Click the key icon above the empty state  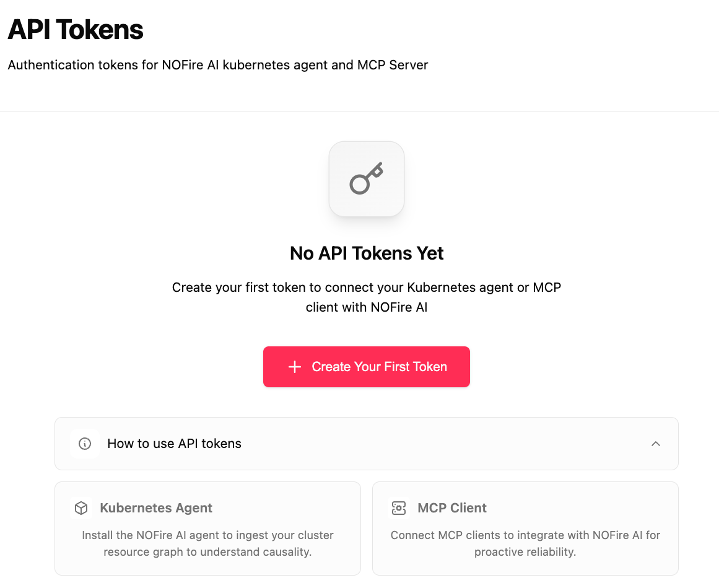[x=367, y=178]
